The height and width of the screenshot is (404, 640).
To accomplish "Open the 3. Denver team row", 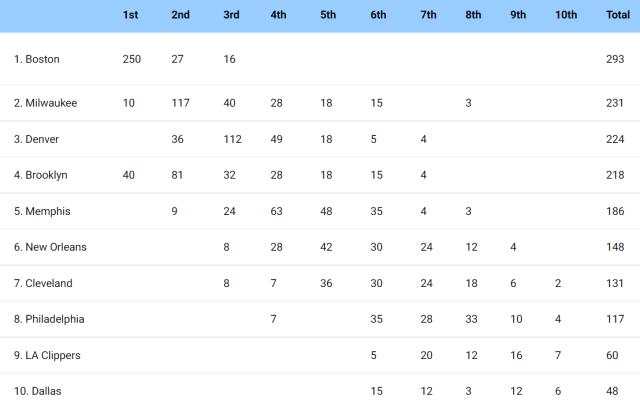I will (37, 139).
